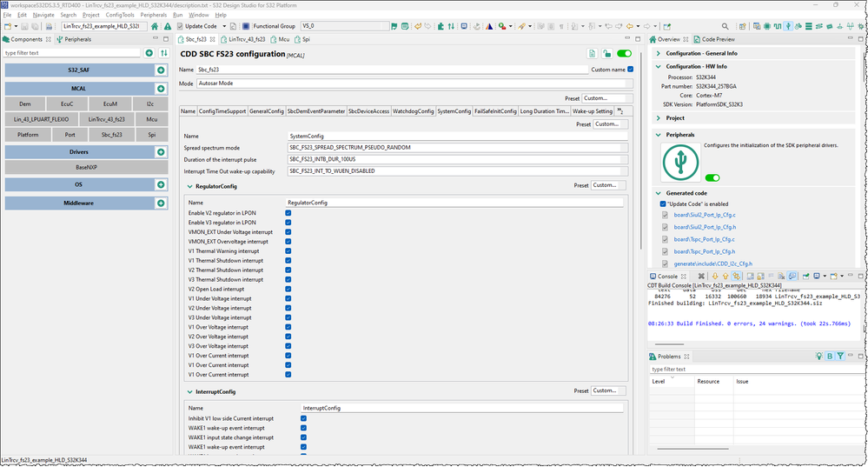Image resolution: width=868 pixels, height=467 pixels.
Task: Click Remove Launch X icon in Console
Action: [701, 276]
